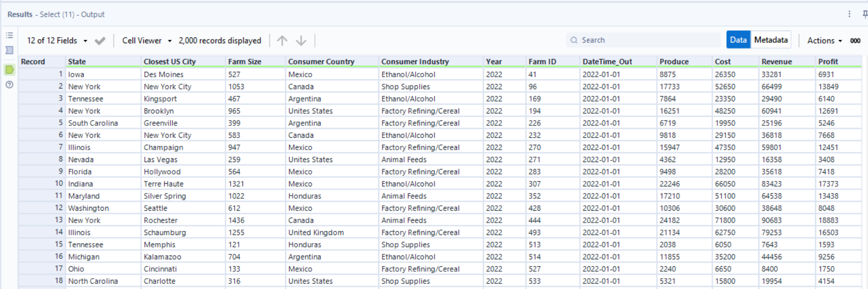Click the down arrow to go to next record

coord(301,41)
